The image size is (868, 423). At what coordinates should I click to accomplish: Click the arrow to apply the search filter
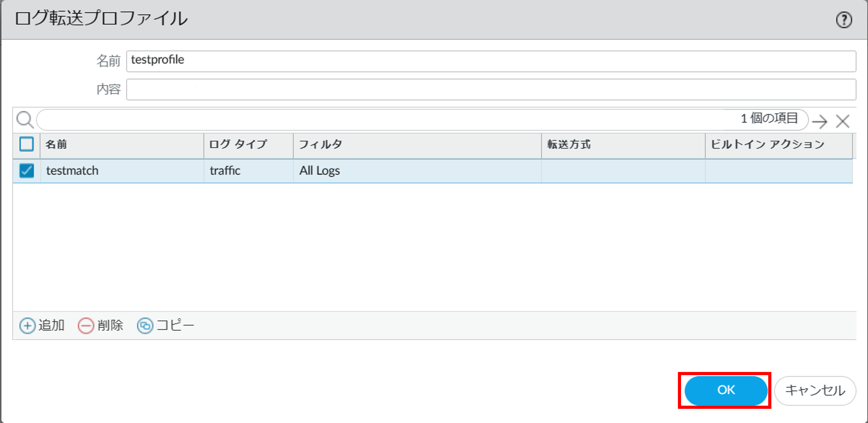coord(820,121)
